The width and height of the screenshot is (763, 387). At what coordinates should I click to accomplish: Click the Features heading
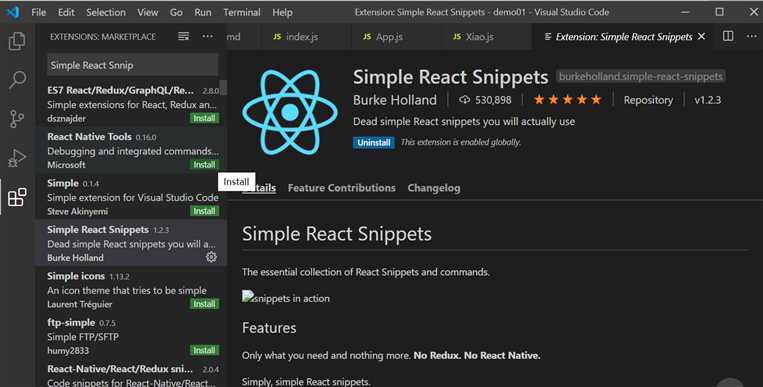click(269, 328)
